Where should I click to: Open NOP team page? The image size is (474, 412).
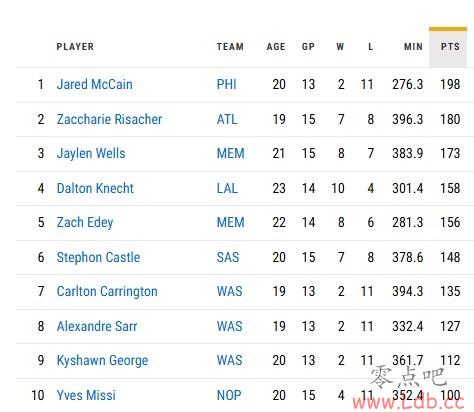[229, 395]
